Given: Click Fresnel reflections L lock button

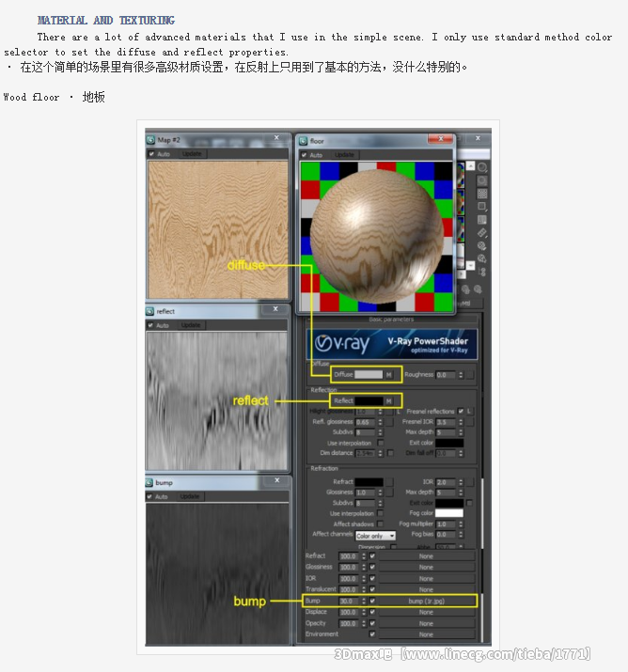Looking at the screenshot, I should [x=469, y=411].
